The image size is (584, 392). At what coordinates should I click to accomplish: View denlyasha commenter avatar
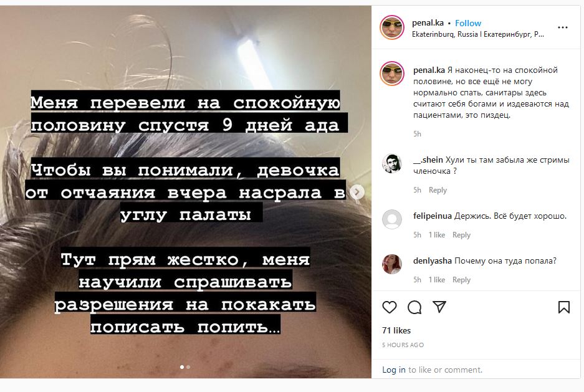click(x=392, y=264)
